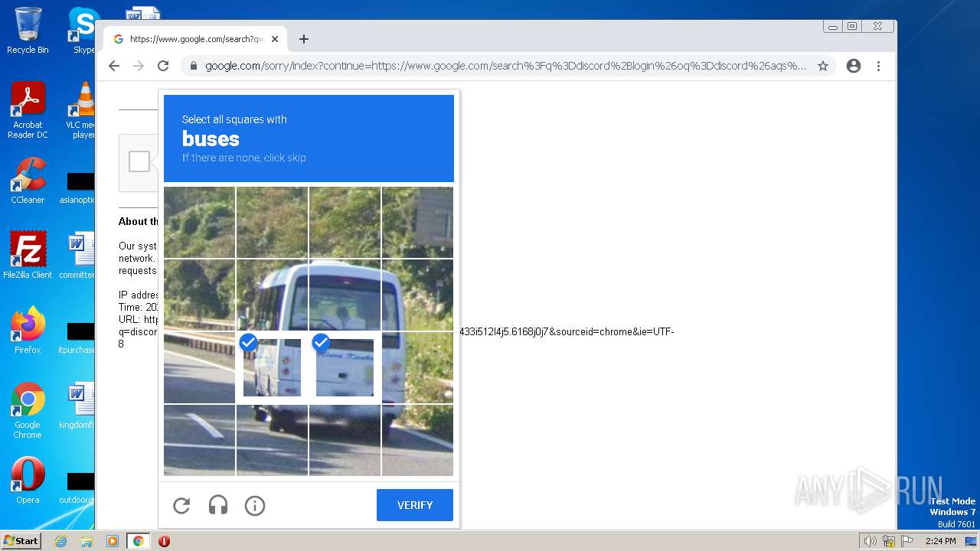Open a new Chrome tab

(x=304, y=39)
